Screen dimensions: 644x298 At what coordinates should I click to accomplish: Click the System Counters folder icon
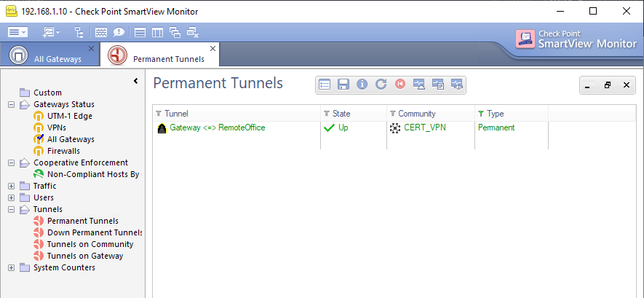[x=25, y=267]
